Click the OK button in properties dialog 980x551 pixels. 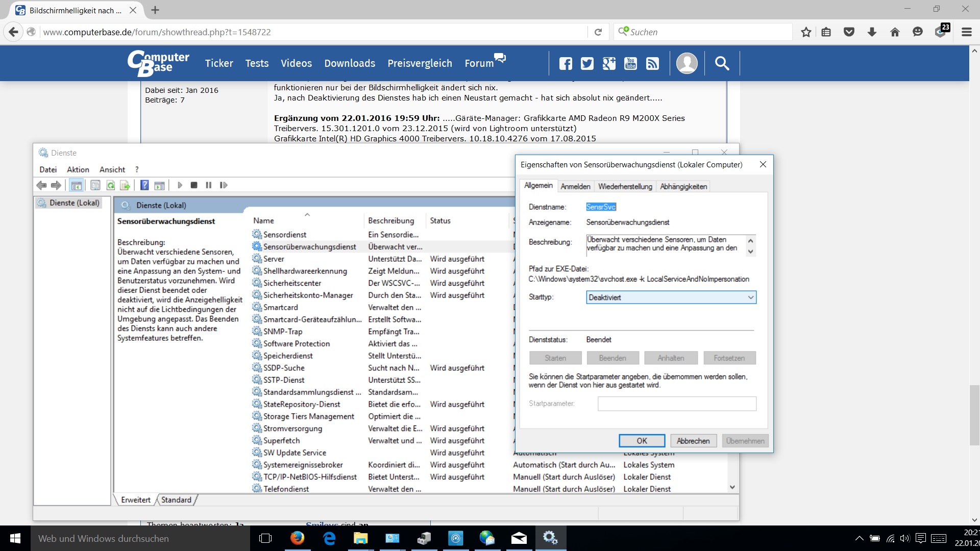642,441
